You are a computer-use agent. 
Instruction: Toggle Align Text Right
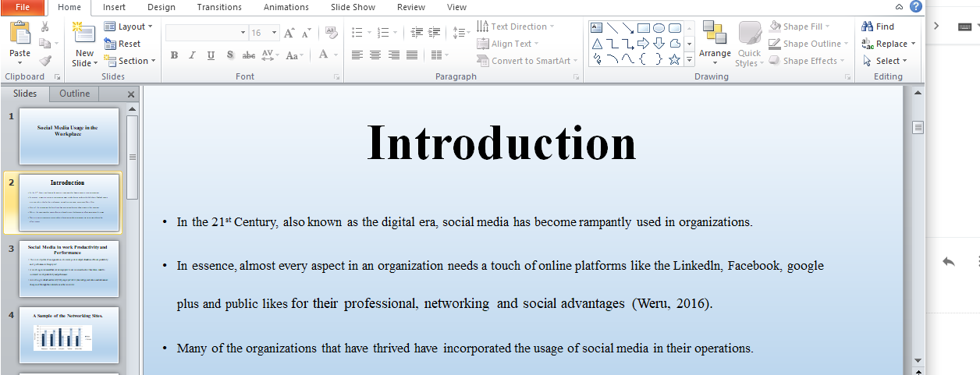point(394,55)
